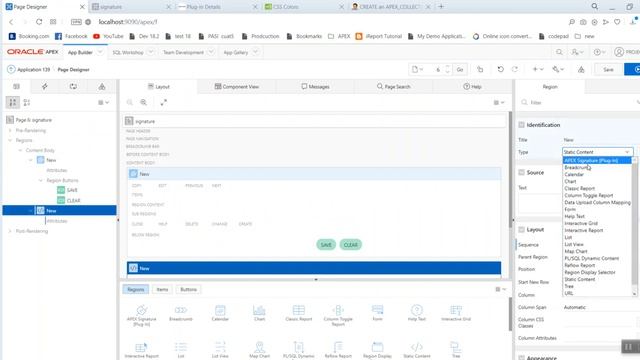Select the Items gallery tab
Screen dimensions: 640x360
[x=162, y=289]
